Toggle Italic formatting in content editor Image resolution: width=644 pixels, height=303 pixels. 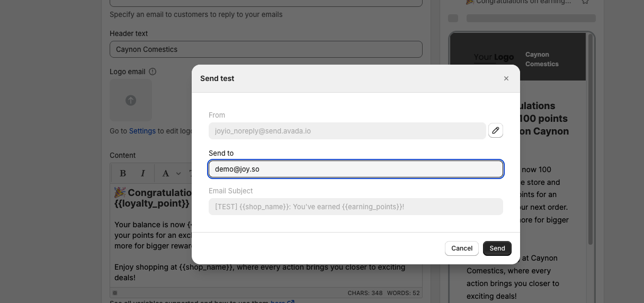click(x=142, y=173)
